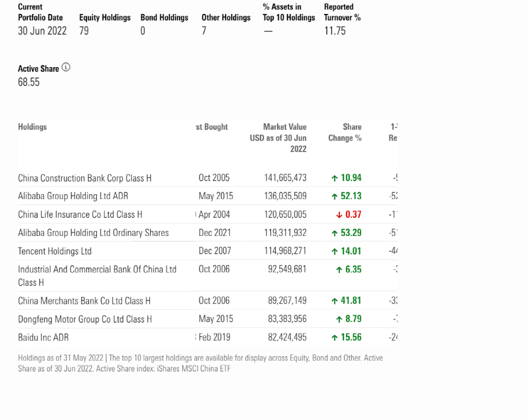Open Tencent Holdings Ltd holding

tap(54, 251)
